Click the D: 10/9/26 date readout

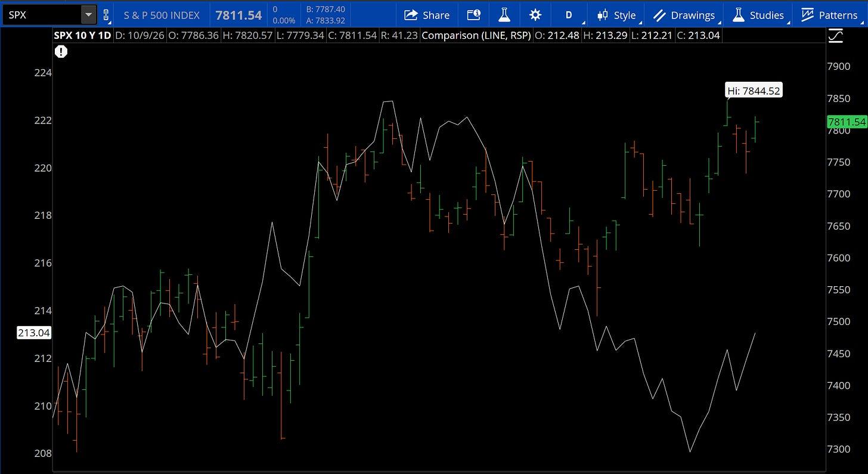[139, 35]
